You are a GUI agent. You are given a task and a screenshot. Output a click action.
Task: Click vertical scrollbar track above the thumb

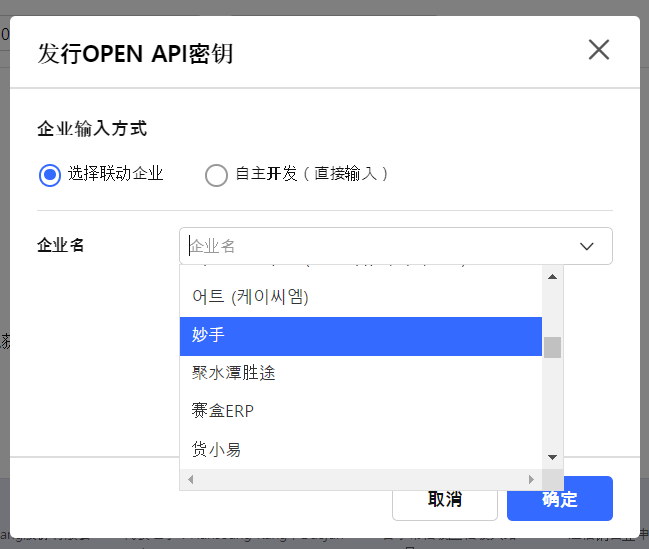pos(552,311)
